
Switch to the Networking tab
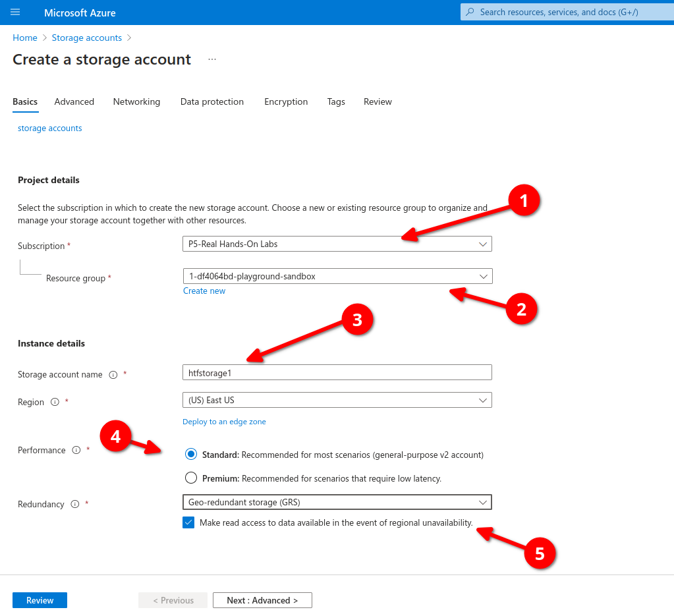pyautogui.click(x=136, y=102)
